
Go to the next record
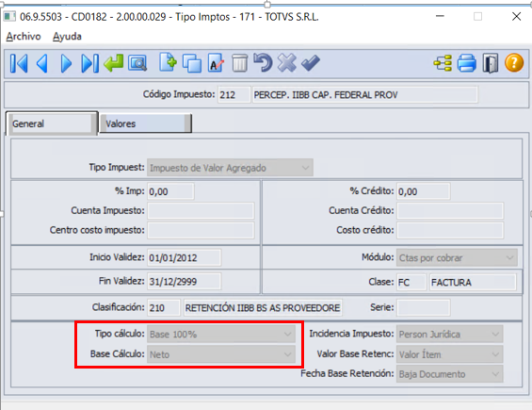[x=66, y=63]
